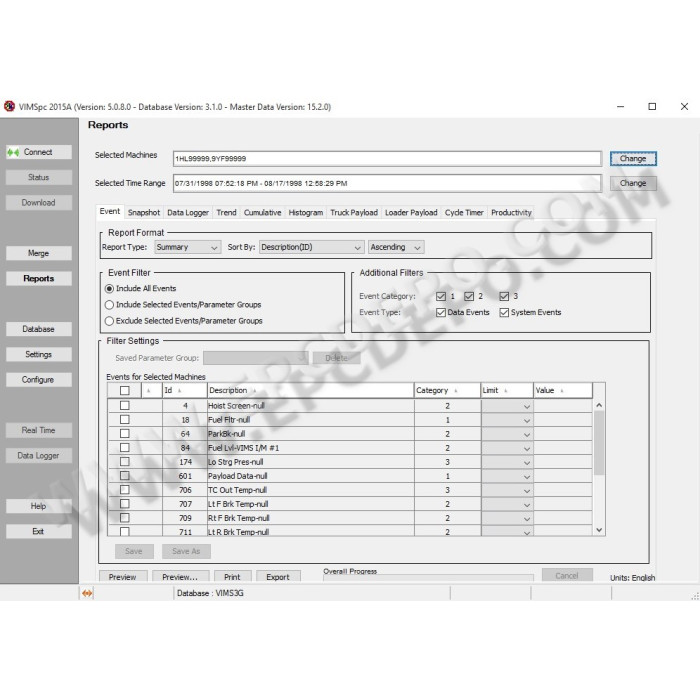Screen dimensions: 700x700
Task: Switch to the Truck Payload tab
Action: click(354, 213)
